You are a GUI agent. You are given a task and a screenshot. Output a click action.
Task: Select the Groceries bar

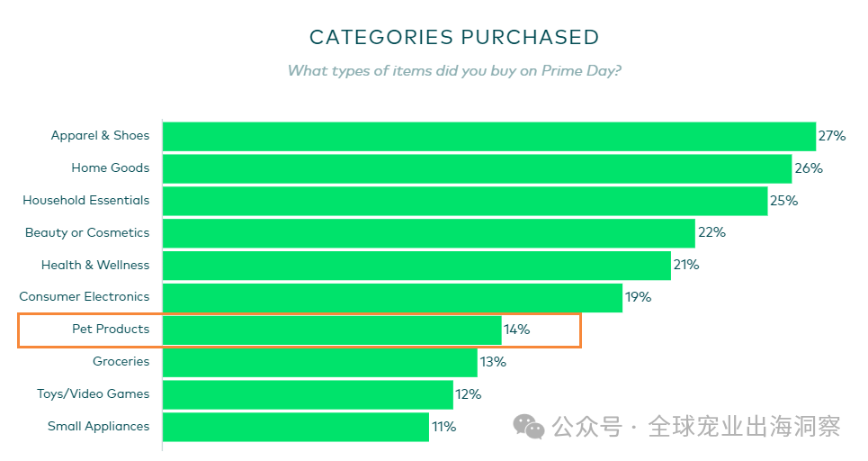click(x=319, y=362)
